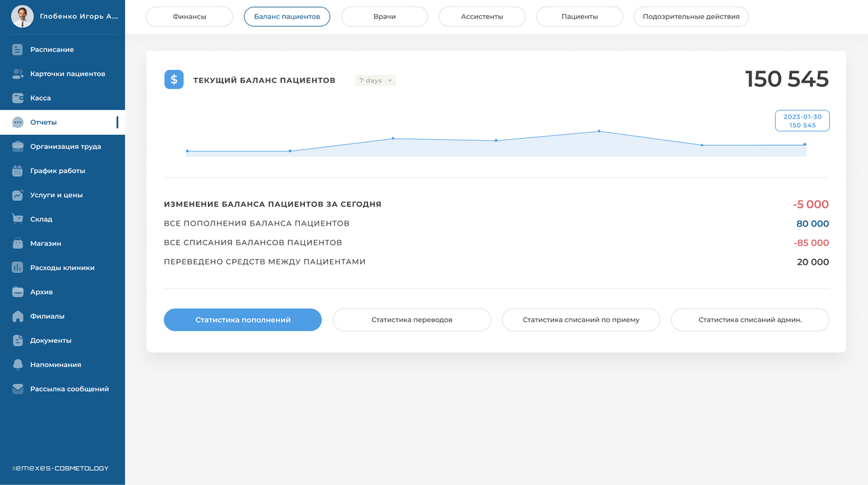Open Расходы клиники sidebar menu item

pyautogui.click(x=62, y=267)
